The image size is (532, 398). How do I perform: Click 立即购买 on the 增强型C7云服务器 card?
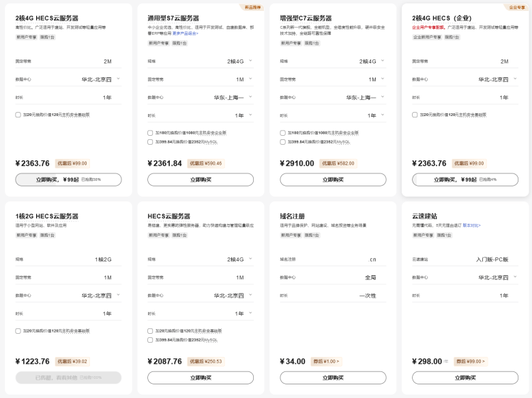[x=333, y=180]
